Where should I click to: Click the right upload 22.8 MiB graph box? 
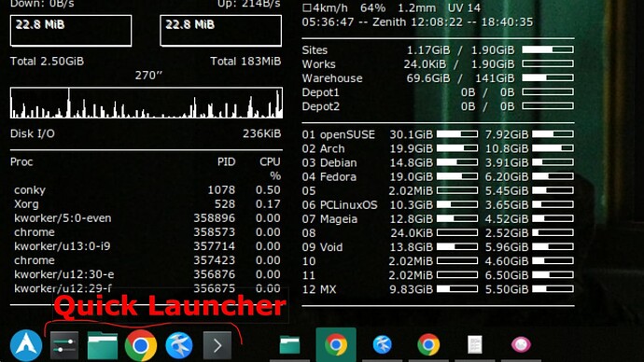pos(220,31)
